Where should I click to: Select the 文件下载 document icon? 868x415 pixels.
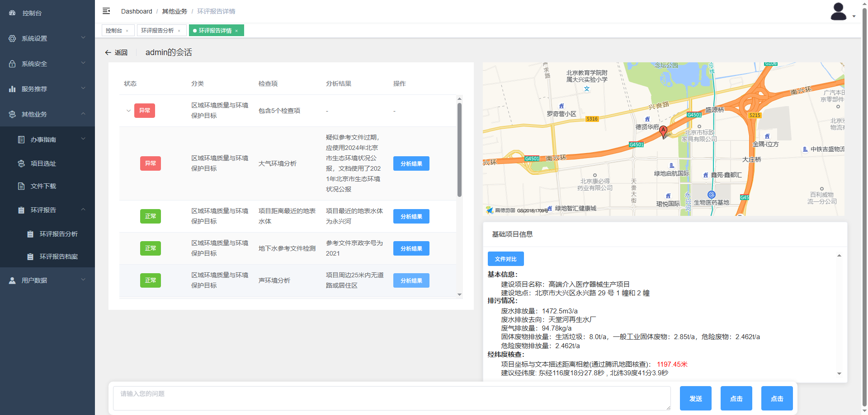[21, 186]
